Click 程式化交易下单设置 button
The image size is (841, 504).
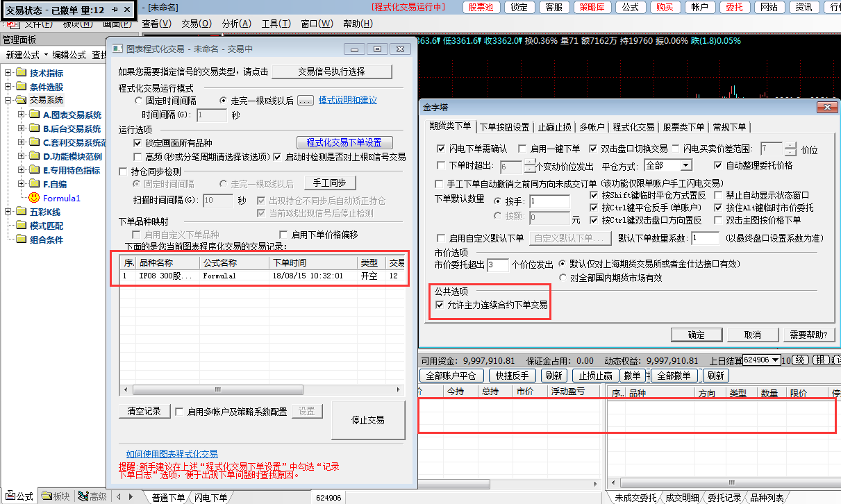[344, 142]
